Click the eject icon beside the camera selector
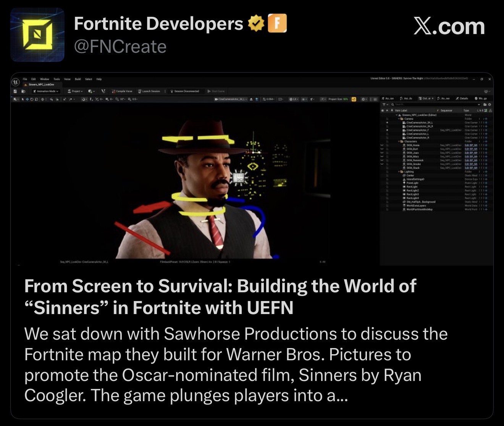504x426 pixels. tap(252, 99)
